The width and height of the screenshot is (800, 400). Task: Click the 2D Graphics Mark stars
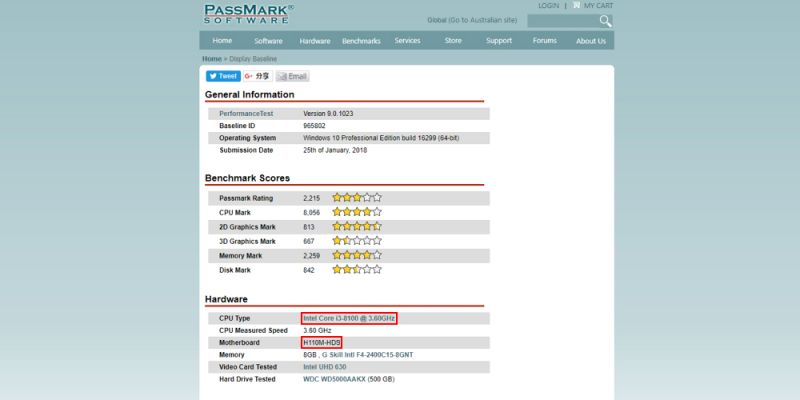[x=357, y=226]
